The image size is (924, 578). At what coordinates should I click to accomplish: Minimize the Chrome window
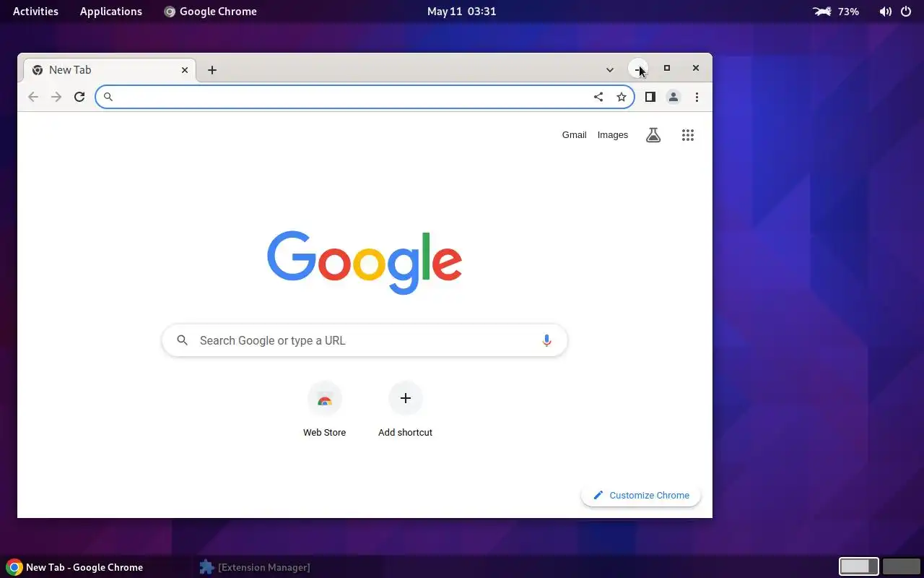[638, 69]
